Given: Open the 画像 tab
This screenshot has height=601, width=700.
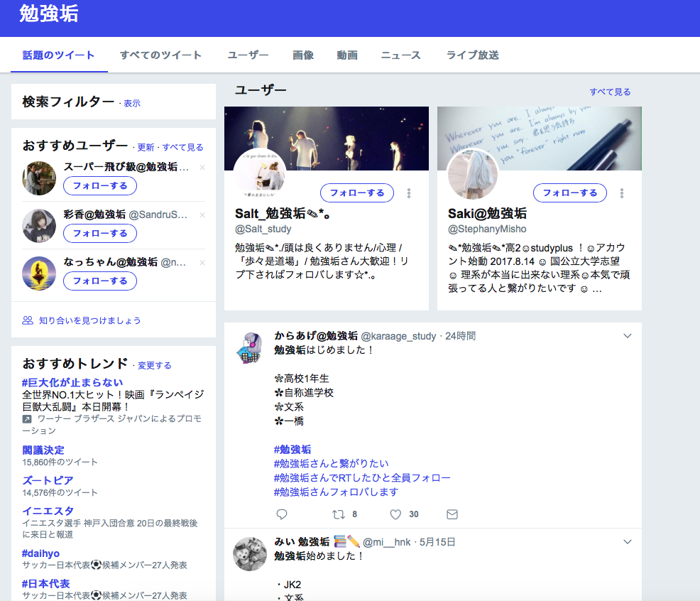Looking at the screenshot, I should coord(303,55).
